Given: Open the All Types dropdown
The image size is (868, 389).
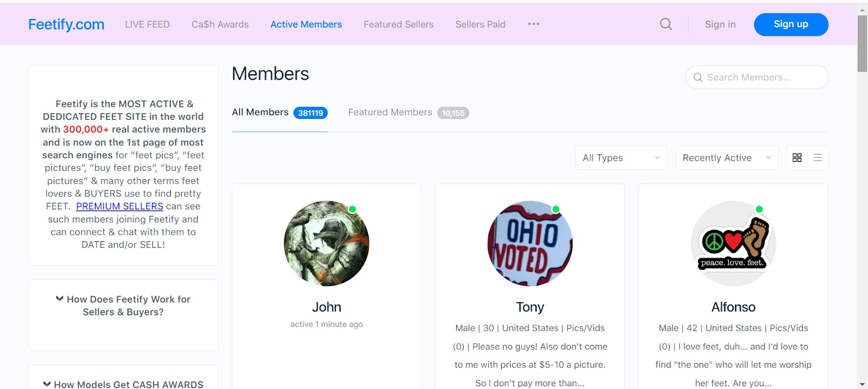Looking at the screenshot, I should 621,158.
